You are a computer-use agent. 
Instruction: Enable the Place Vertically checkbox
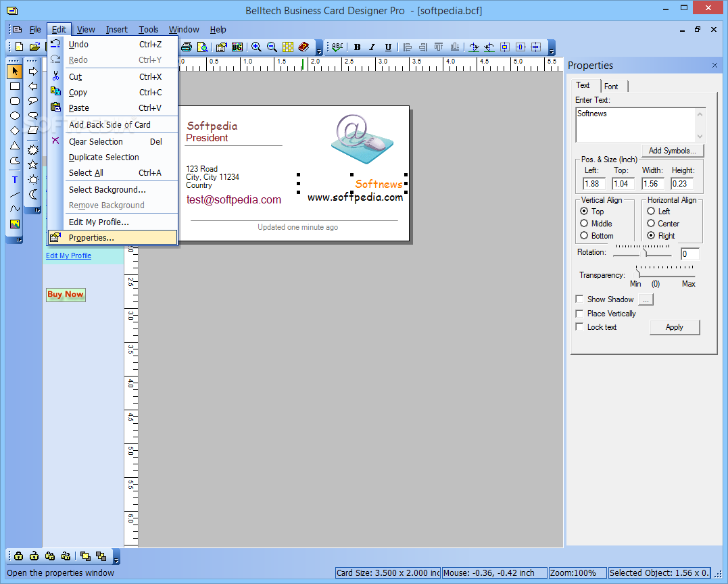(579, 314)
